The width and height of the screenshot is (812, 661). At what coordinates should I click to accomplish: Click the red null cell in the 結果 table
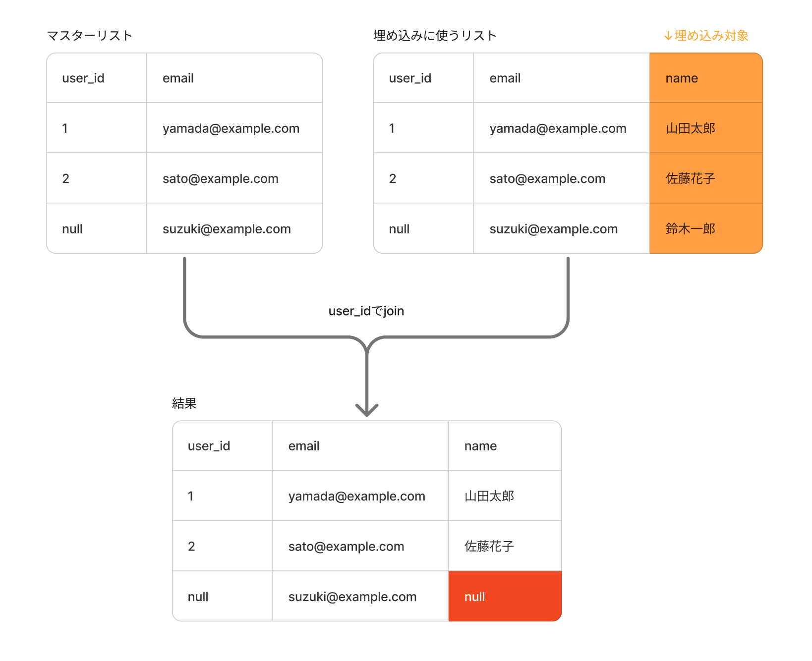click(x=504, y=597)
